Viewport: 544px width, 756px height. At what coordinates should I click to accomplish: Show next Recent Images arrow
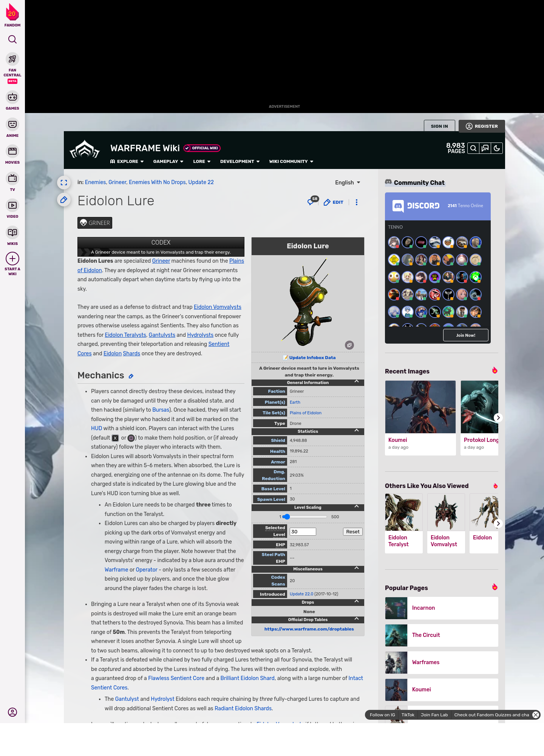tap(498, 418)
